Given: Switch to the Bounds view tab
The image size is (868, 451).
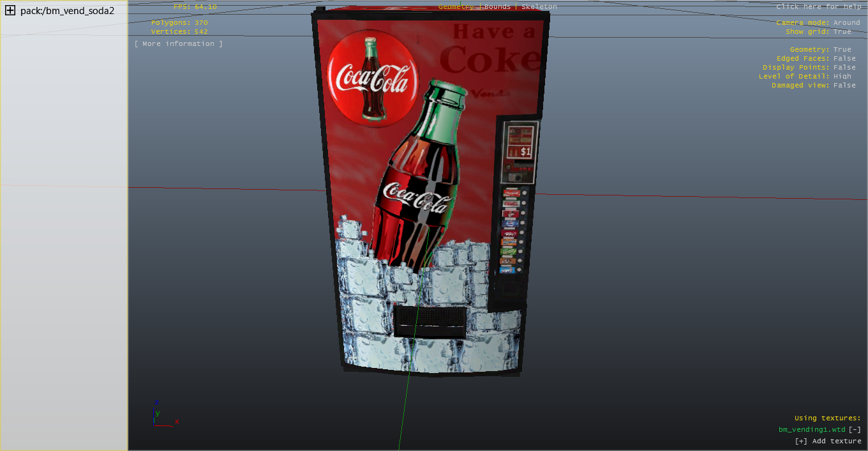Looking at the screenshot, I should point(497,6).
